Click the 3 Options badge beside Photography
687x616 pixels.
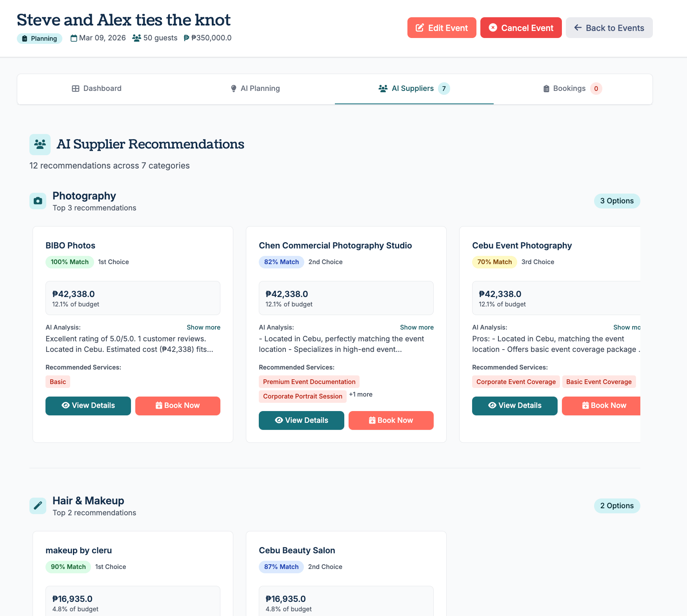click(x=617, y=201)
